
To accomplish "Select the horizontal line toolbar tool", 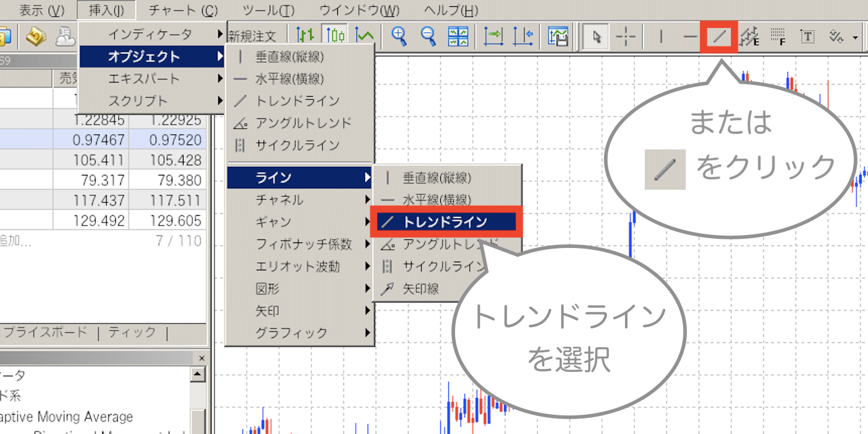I will (690, 37).
